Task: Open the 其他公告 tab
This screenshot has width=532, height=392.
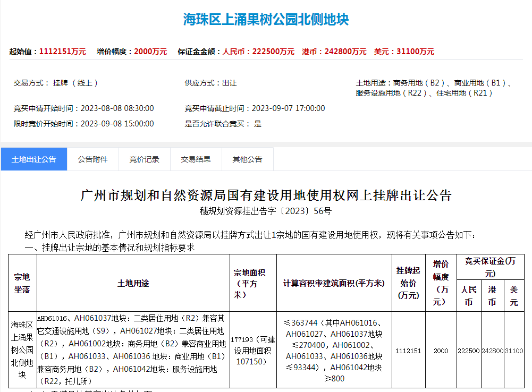Action: pyautogui.click(x=247, y=159)
